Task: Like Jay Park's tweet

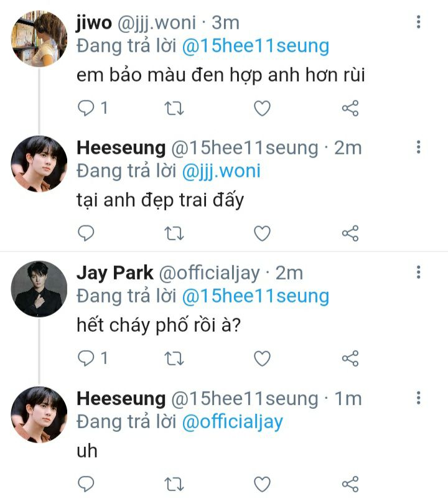Action: point(263,358)
